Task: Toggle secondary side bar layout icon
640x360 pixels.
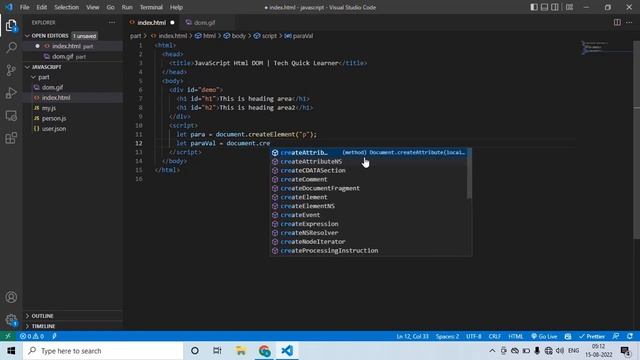Action: pyautogui.click(x=555, y=7)
